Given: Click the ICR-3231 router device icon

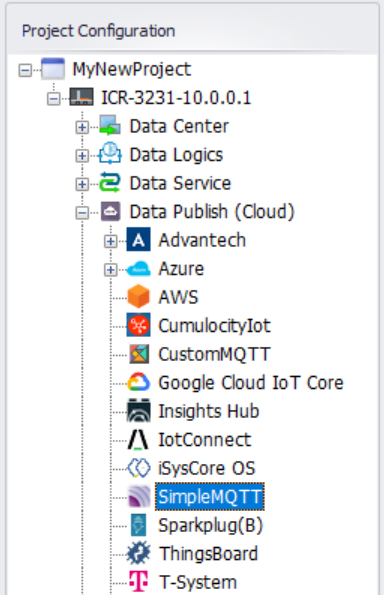Looking at the screenshot, I should [x=81, y=97].
